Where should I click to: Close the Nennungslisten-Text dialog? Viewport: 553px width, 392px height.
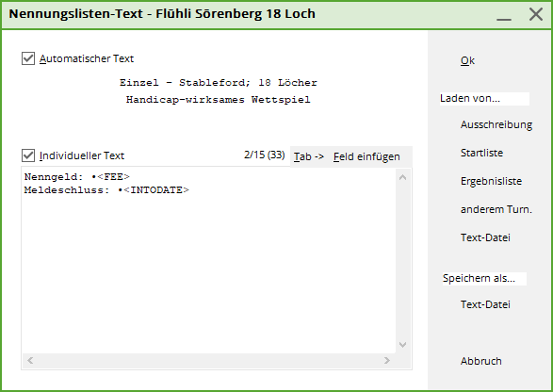(x=536, y=14)
